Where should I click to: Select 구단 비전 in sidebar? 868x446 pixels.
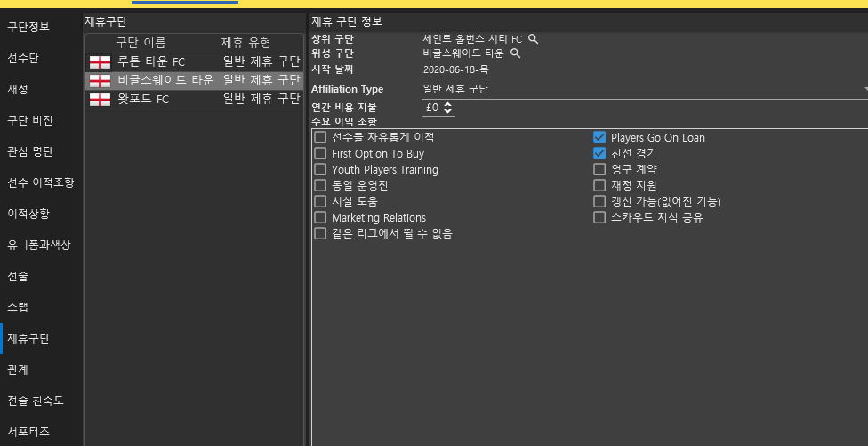click(x=30, y=120)
